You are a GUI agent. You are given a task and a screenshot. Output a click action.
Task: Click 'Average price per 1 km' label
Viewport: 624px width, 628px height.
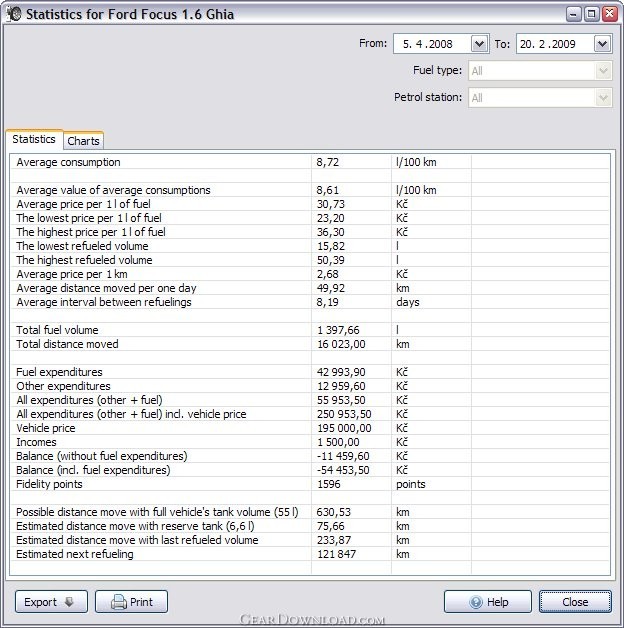coord(72,274)
